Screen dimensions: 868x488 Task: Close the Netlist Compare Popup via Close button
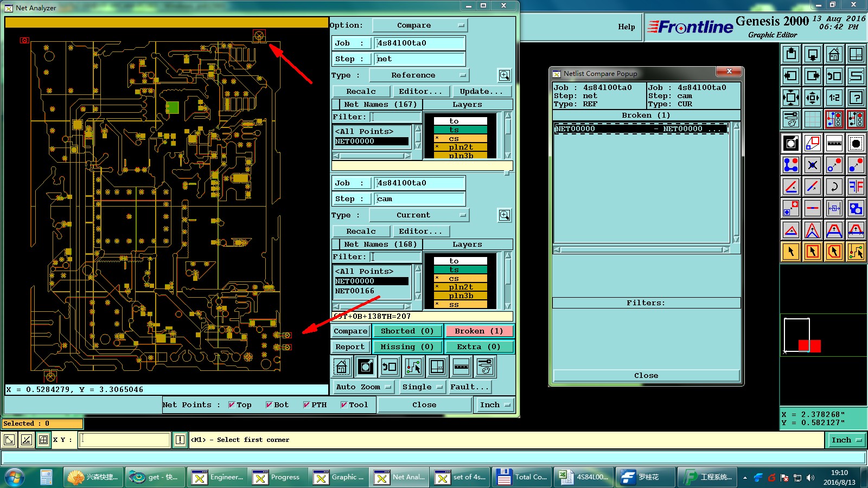click(646, 376)
